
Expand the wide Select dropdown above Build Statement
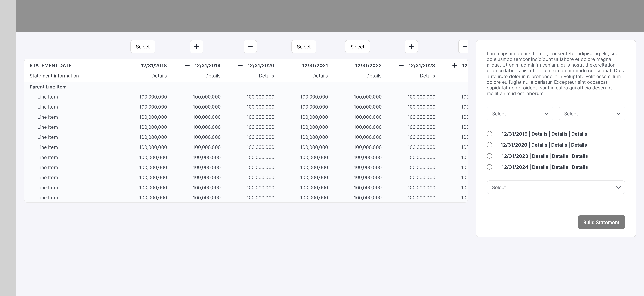click(555, 188)
